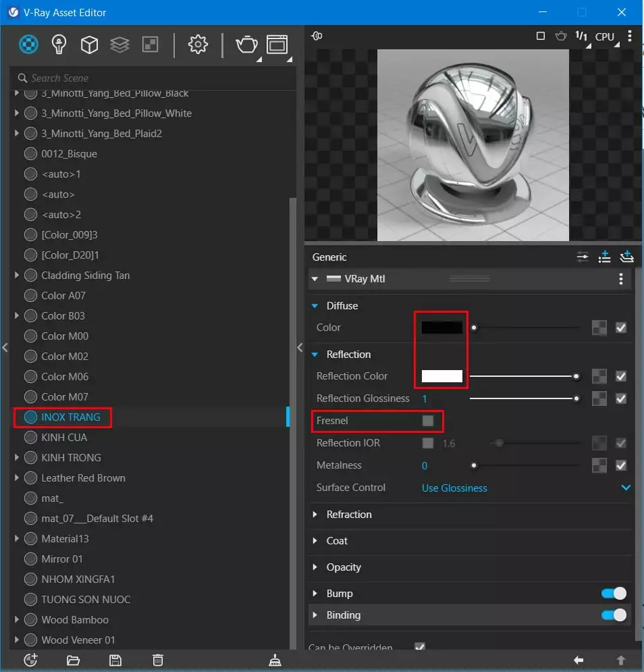Uncheck the Can be Overridden checkbox
The height and width of the screenshot is (672, 644).
420,646
